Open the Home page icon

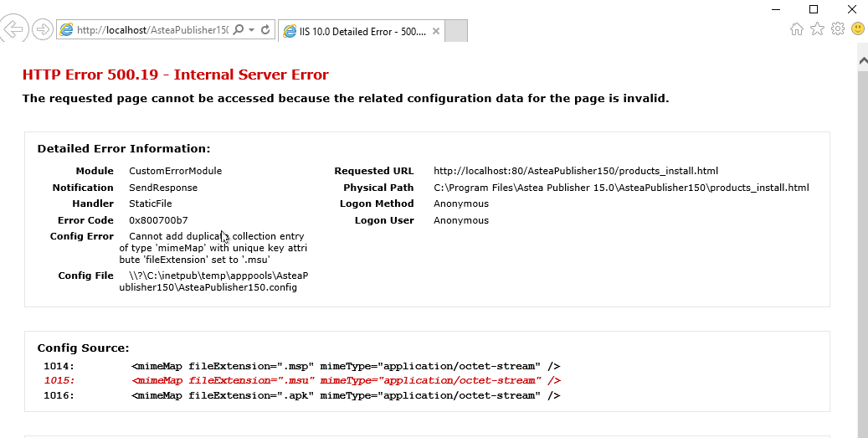tap(797, 28)
